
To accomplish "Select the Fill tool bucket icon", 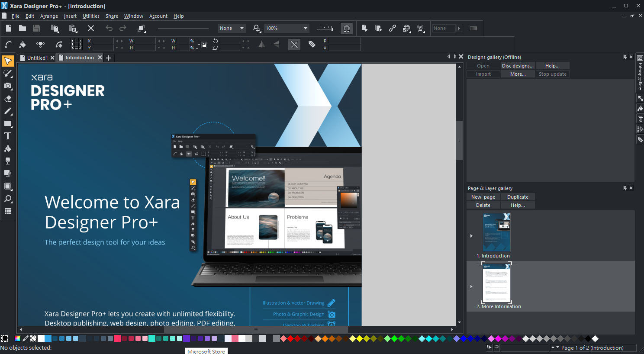I will click(x=8, y=148).
